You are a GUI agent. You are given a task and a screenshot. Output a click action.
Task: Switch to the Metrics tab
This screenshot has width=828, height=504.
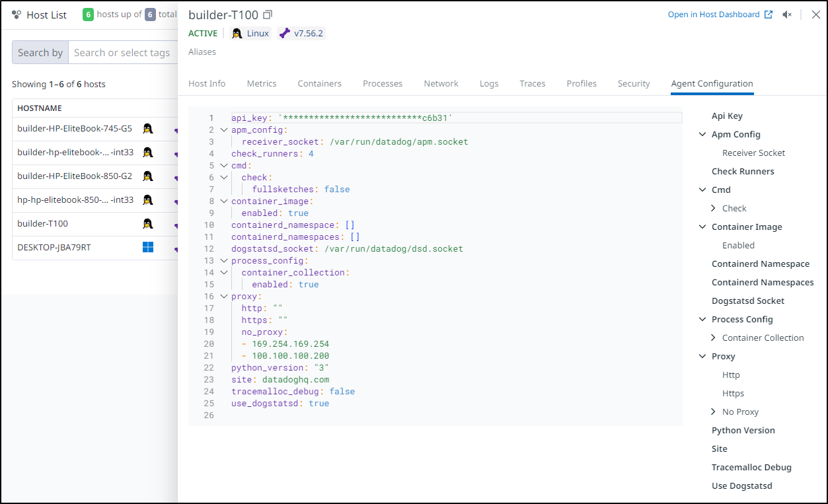pyautogui.click(x=262, y=84)
